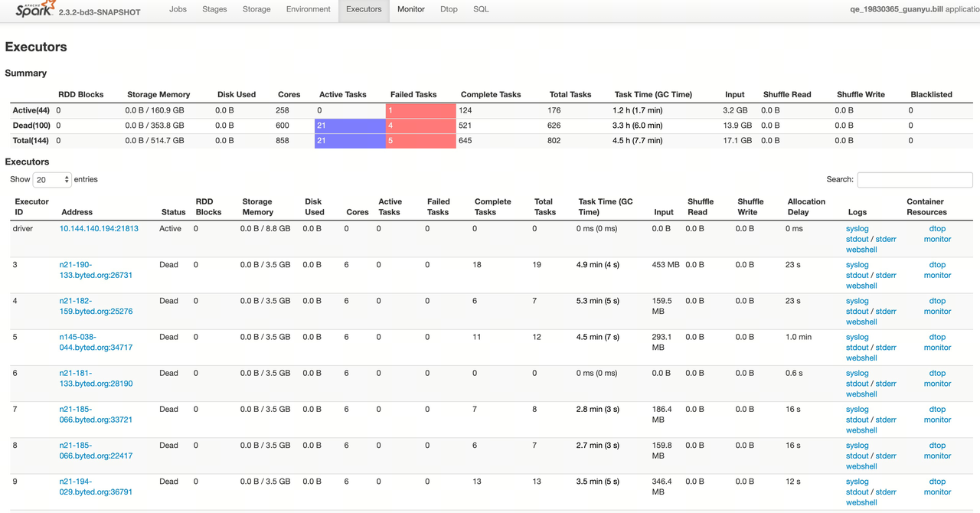The height and width of the screenshot is (513, 980).
Task: Click application name qe_19830365_guanyu.bill
Action: point(897,9)
